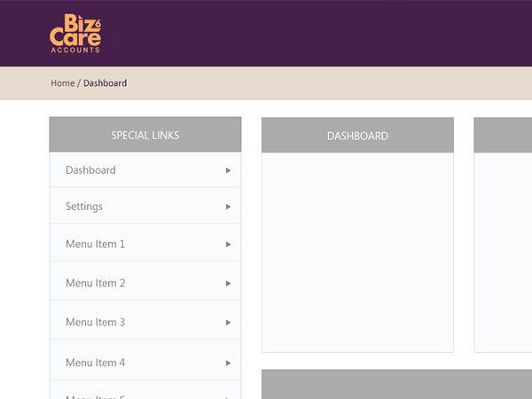Go to Menu Item 4 in sidebar

(95, 363)
